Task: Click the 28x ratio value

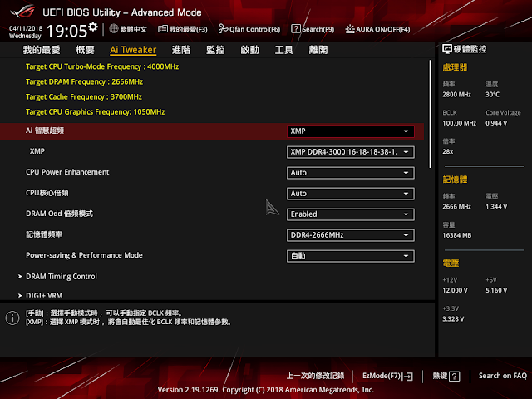Action: [x=447, y=151]
